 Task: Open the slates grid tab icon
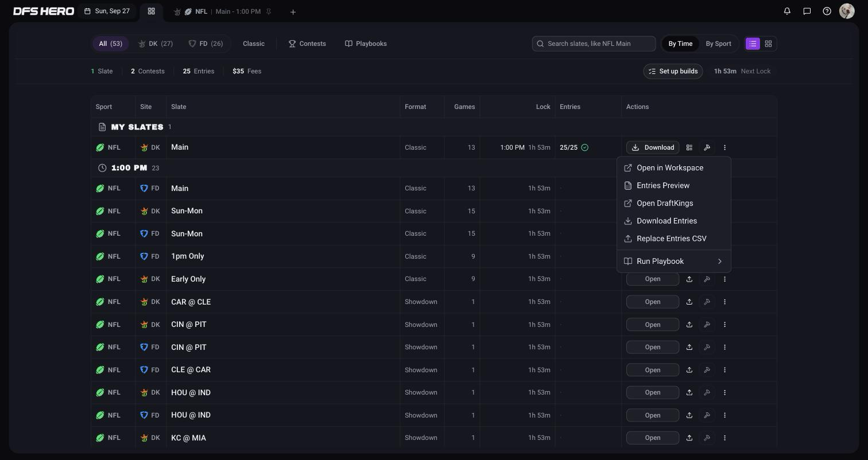pos(152,11)
